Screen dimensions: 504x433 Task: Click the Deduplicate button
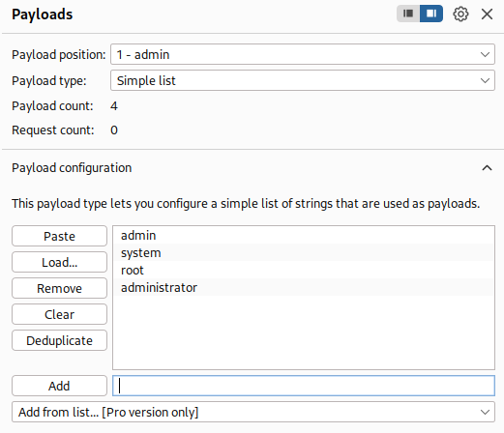59,340
